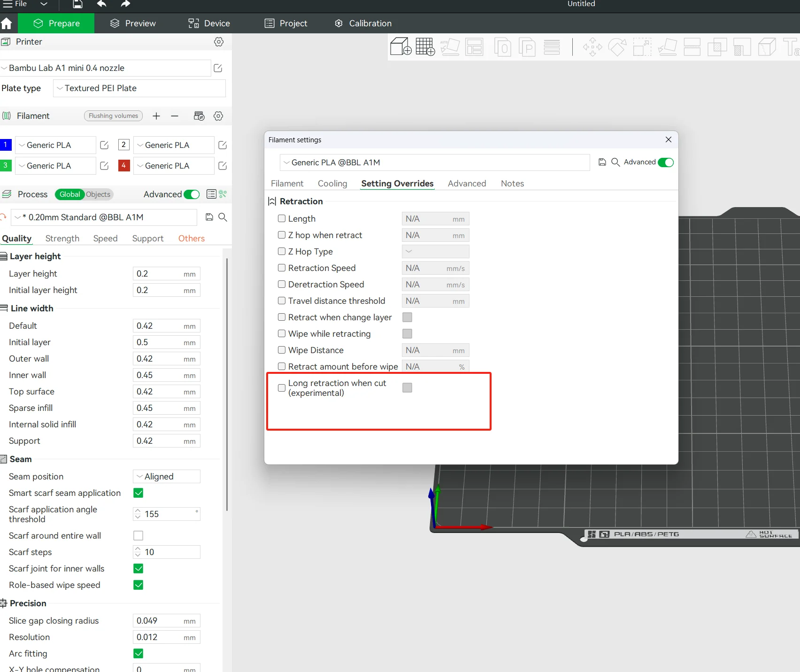Select the Rotate tool icon
The height and width of the screenshot is (672, 800).
click(x=617, y=47)
